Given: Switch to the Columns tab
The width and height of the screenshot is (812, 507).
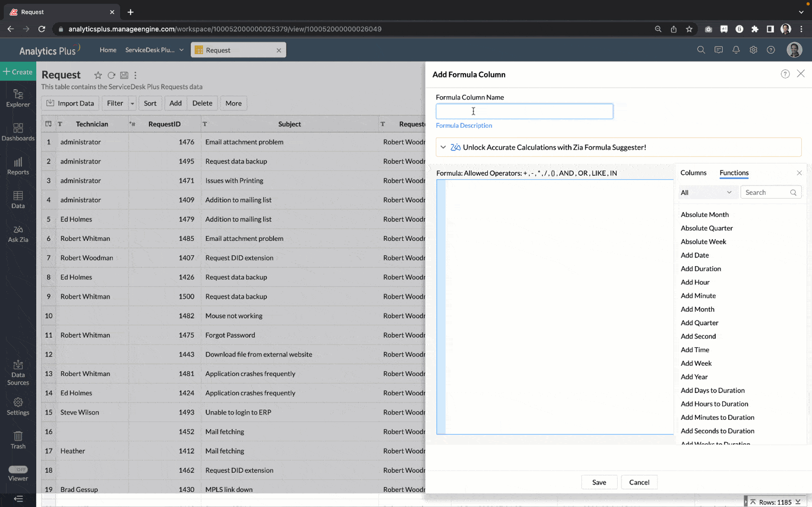Looking at the screenshot, I should point(693,173).
